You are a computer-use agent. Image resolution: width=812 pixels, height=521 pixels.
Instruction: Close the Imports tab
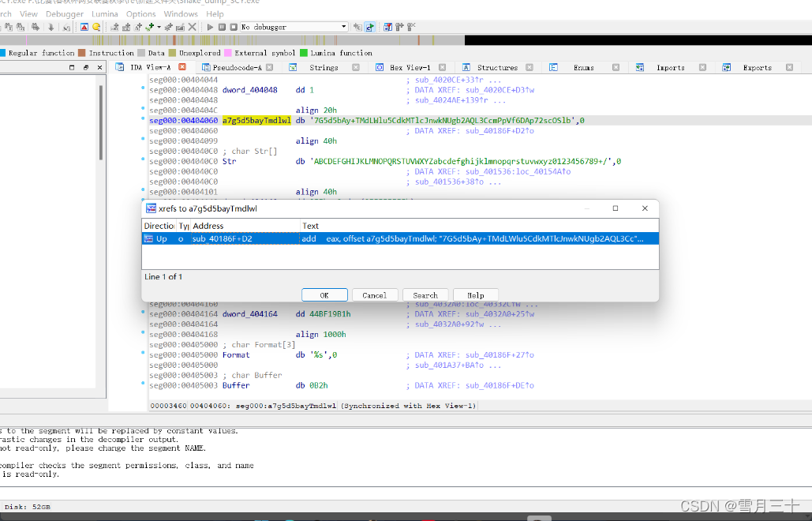pos(703,67)
